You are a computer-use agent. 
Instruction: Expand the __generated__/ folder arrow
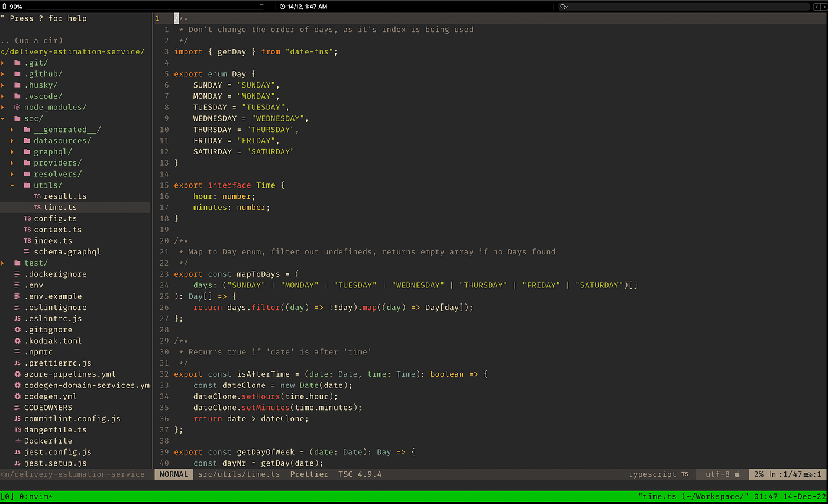pos(12,130)
